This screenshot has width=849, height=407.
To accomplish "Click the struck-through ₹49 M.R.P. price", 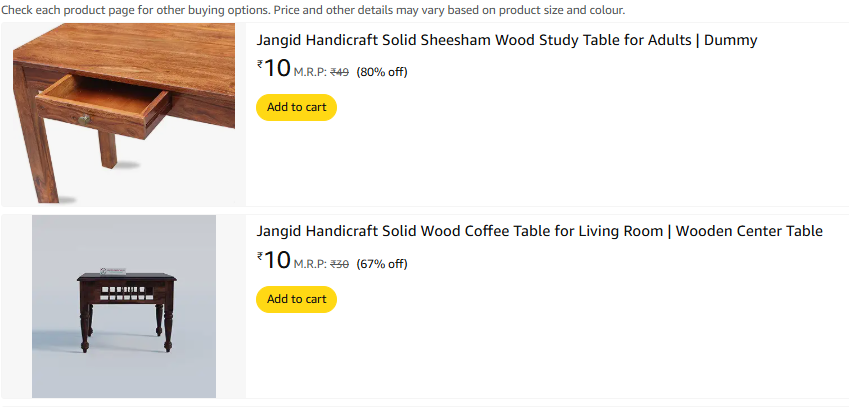I will [x=340, y=72].
